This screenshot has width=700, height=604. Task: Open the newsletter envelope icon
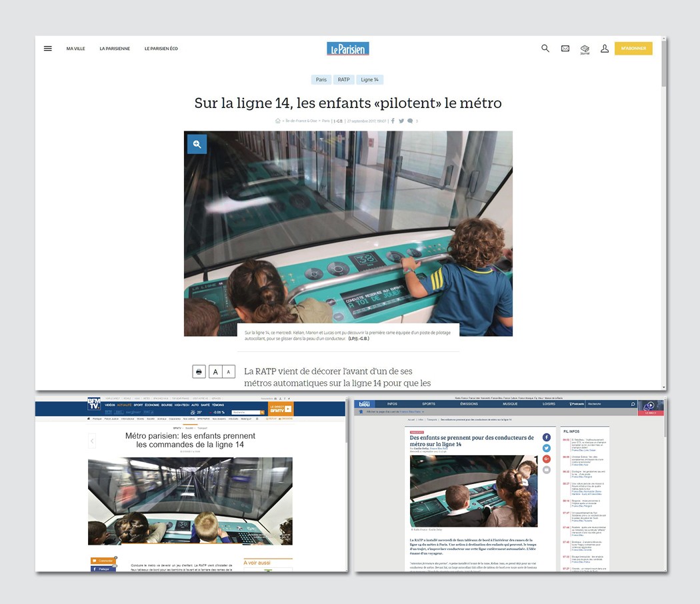point(565,49)
